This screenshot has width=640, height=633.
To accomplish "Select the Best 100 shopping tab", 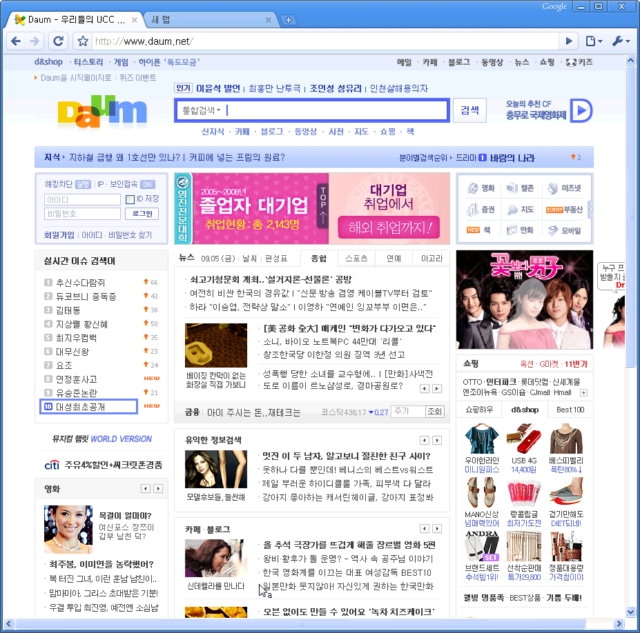I will point(570,409).
